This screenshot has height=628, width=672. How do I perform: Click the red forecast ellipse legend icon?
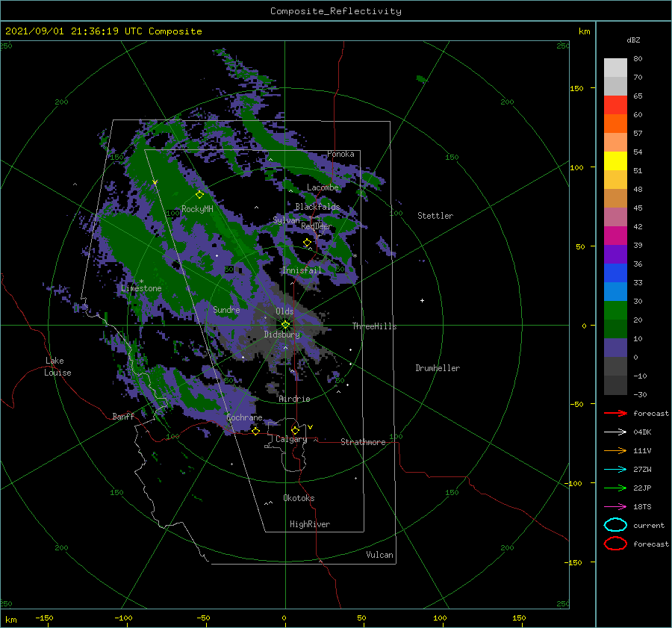(x=615, y=544)
